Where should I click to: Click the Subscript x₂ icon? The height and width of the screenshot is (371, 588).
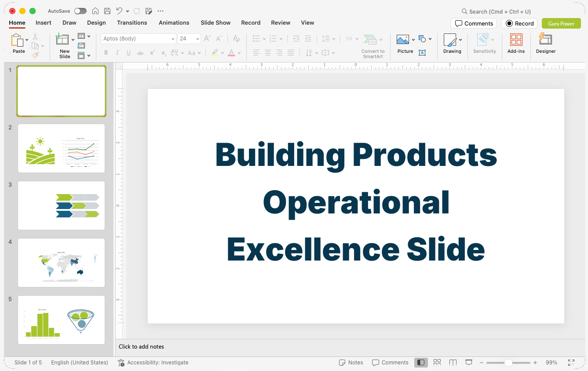pyautogui.click(x=164, y=53)
